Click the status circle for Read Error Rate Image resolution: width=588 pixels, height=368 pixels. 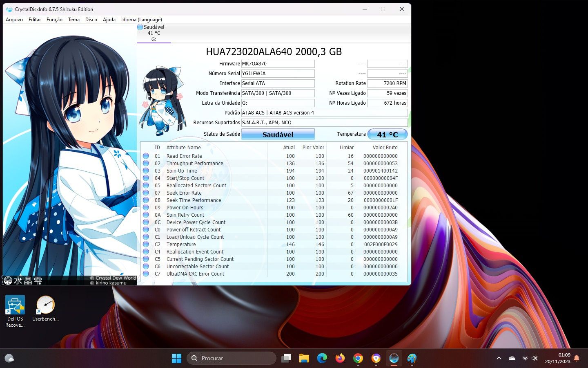[x=146, y=156]
